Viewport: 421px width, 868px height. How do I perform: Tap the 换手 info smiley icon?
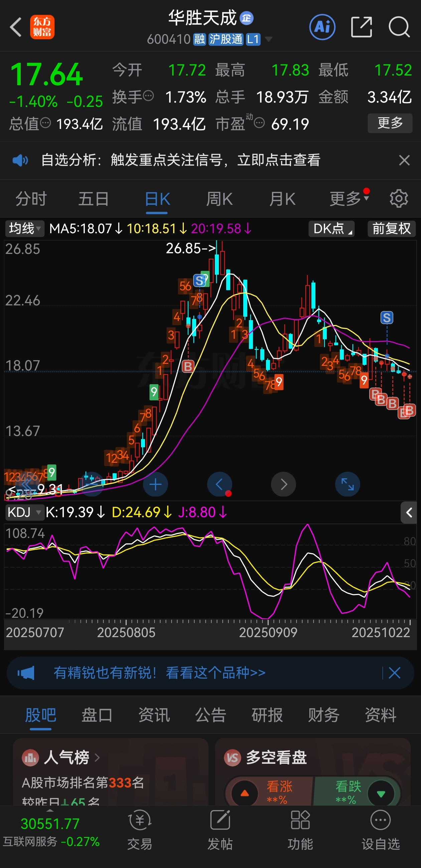coord(148,96)
